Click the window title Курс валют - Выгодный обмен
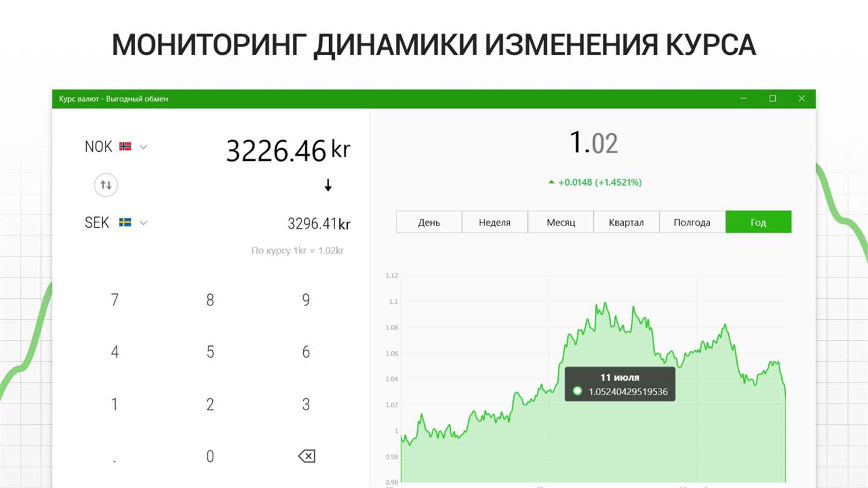The width and height of the screenshot is (868, 488). click(114, 99)
